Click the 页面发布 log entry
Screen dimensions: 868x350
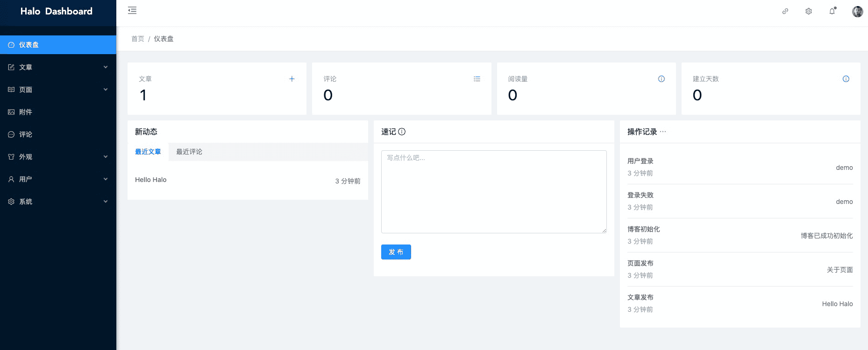640,263
